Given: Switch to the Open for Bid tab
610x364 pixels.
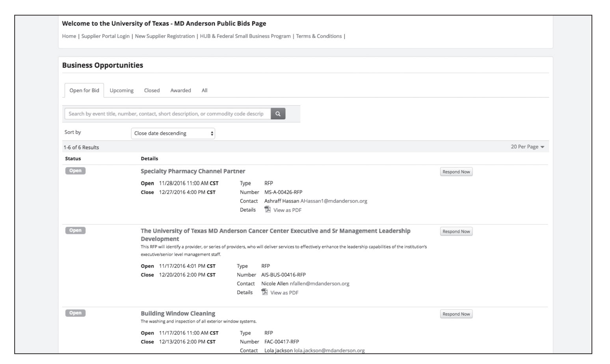Looking at the screenshot, I should click(84, 90).
